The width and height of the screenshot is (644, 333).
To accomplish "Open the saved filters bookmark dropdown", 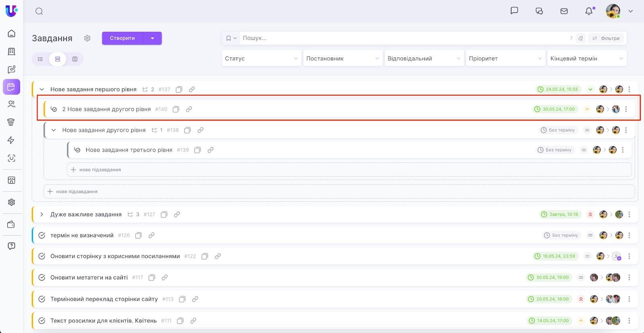I will click(231, 38).
